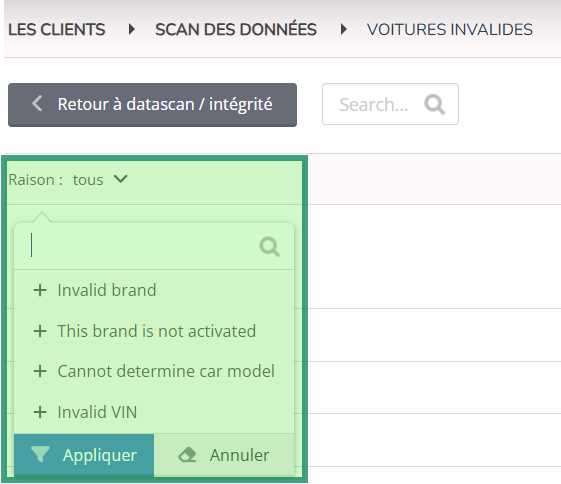
Task: Collapse the Raison: tous dropdown
Action: tap(68, 180)
